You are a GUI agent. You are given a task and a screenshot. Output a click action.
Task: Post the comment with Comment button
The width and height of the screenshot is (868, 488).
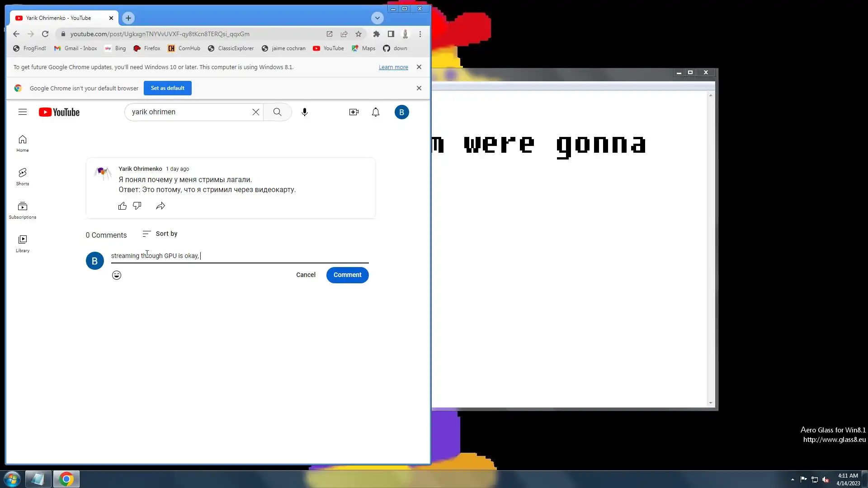tap(347, 275)
